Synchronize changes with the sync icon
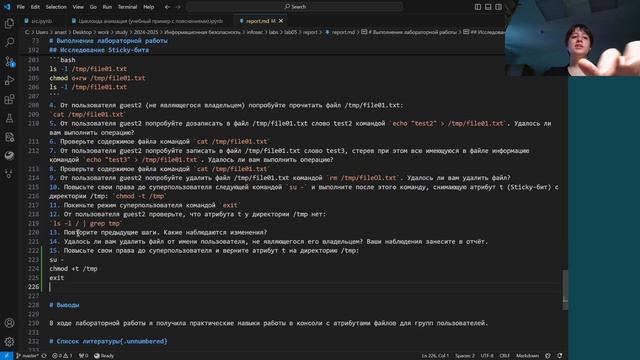Screen dimensions: 640x360 click(44, 356)
